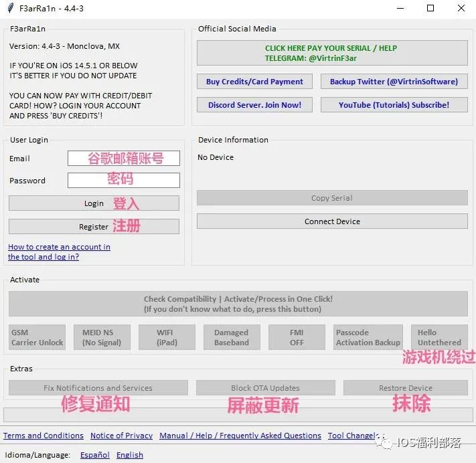Click Hello Untethered button

439,337
